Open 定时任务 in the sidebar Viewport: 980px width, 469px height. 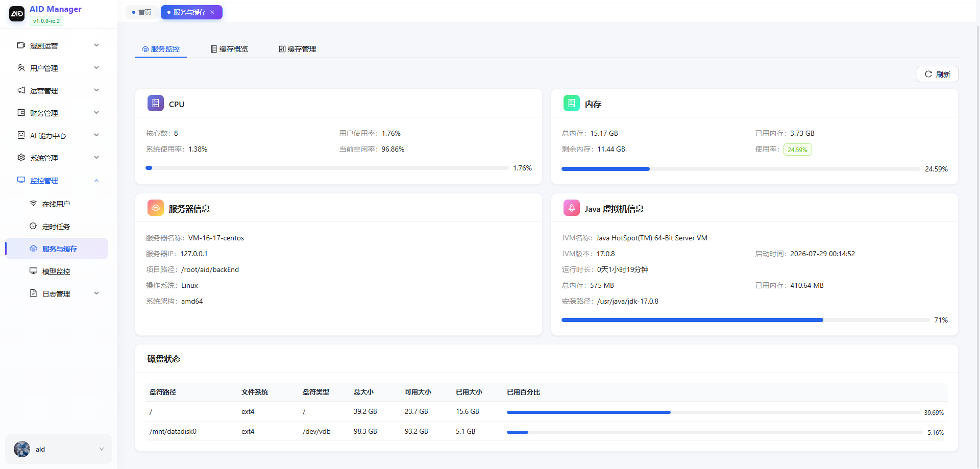(57, 226)
